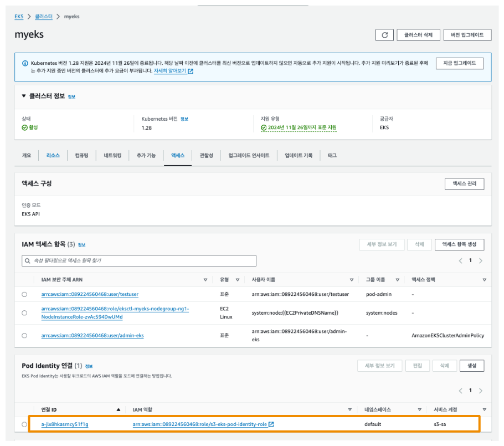Open 정보 link beside IAM 액세스 항목
Viewport: 504px width, 446px height.
tap(81, 245)
